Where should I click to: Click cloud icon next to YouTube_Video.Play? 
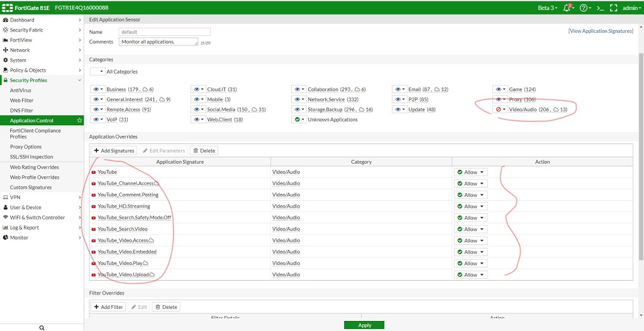click(x=145, y=263)
